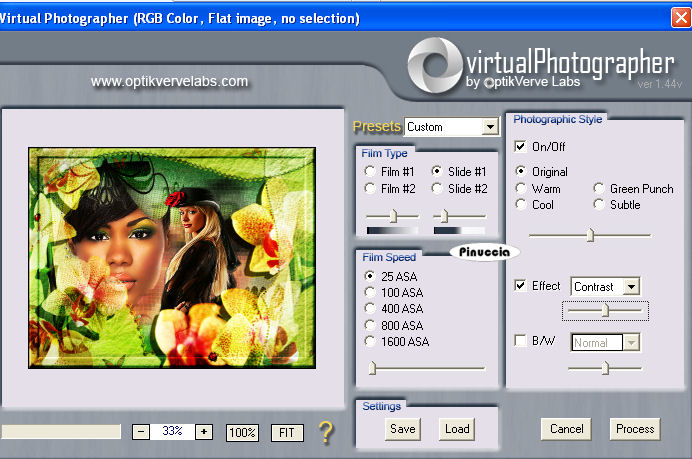
Task: Select the Warm style option
Action: (x=521, y=188)
